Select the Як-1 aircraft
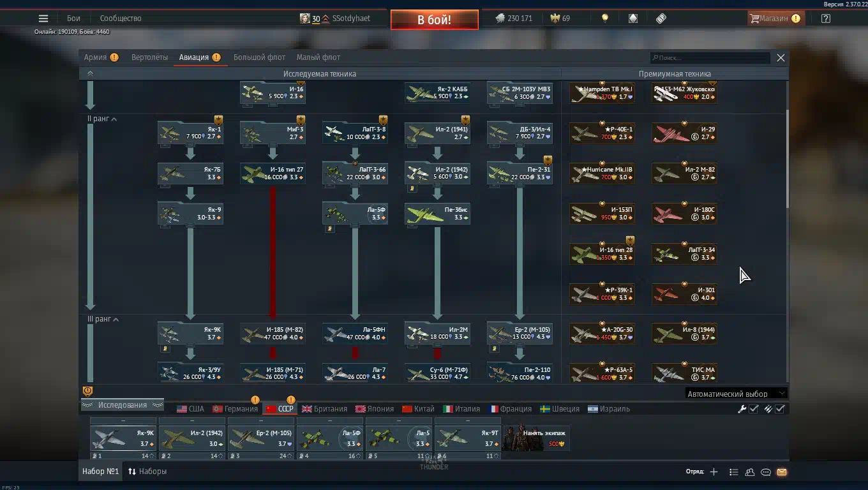 click(x=190, y=133)
